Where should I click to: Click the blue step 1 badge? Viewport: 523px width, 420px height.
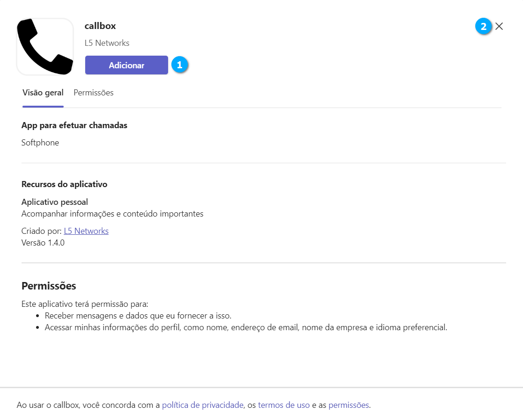tap(179, 65)
